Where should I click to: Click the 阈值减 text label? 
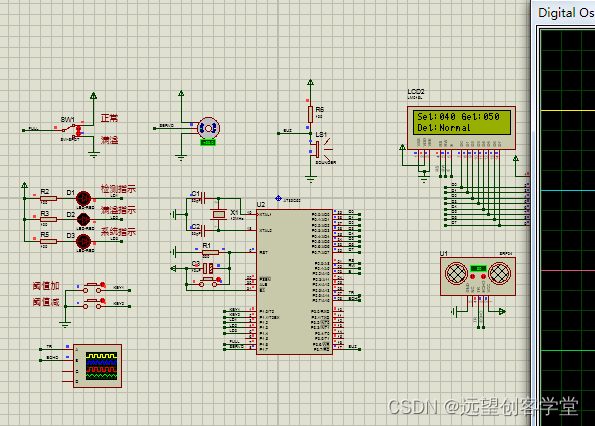click(x=46, y=302)
